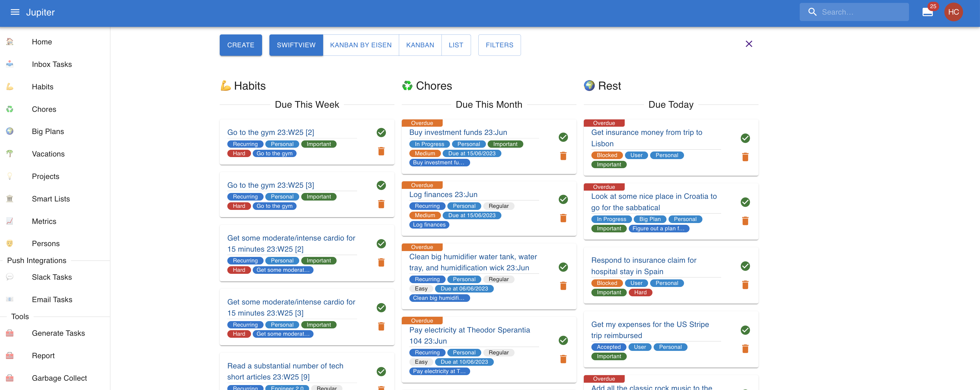This screenshot has height=390, width=980.
Task: Mark "Go to the gym 23:W25 [2]" complete
Action: click(381, 132)
